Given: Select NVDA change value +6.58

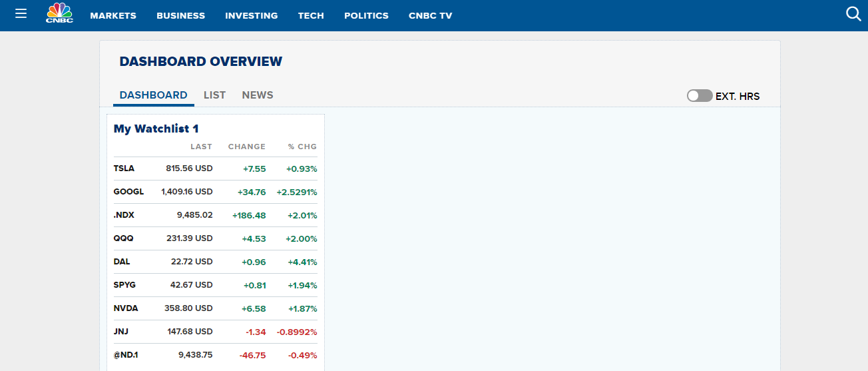Looking at the screenshot, I should click(254, 308).
